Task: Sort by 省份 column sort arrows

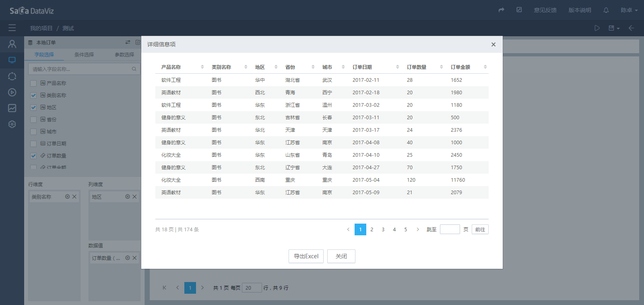Action: (x=313, y=67)
